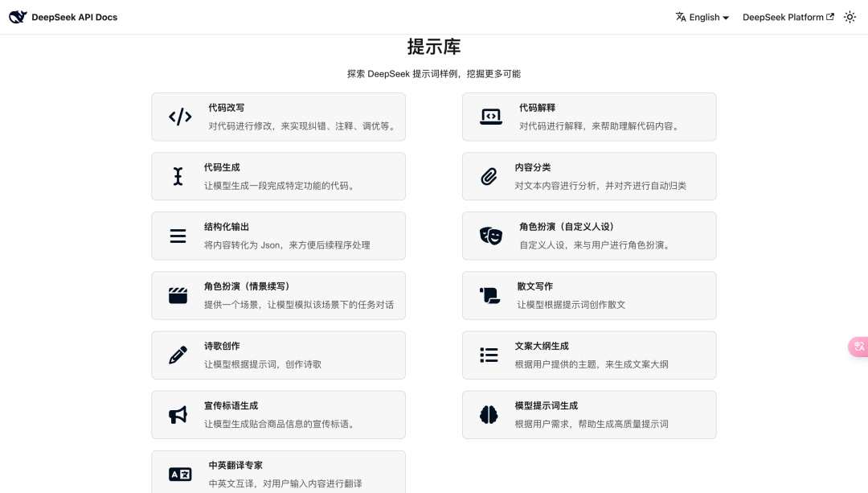Select the bullet-list icon on 文案大纲生成
Screen dimensions: 868x493
point(489,355)
